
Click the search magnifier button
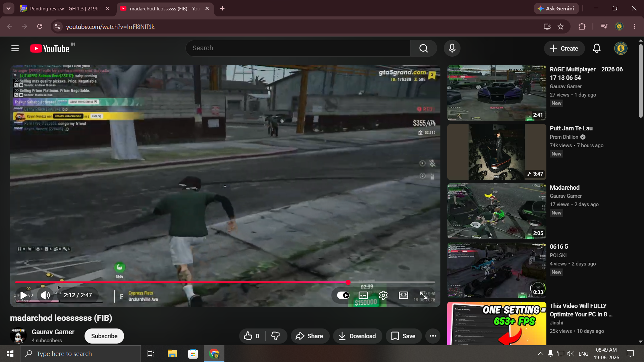[x=423, y=48]
